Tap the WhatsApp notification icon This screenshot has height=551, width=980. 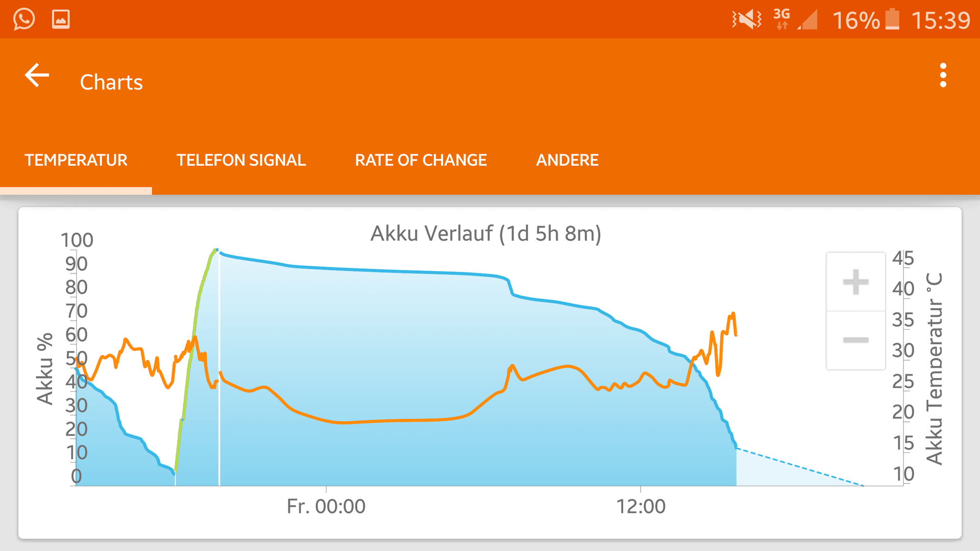[x=24, y=19]
